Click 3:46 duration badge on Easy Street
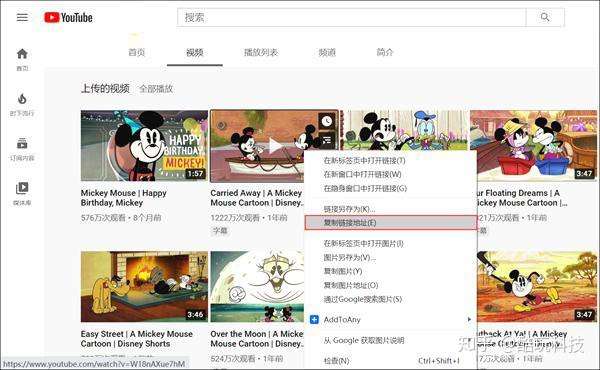 (195, 315)
